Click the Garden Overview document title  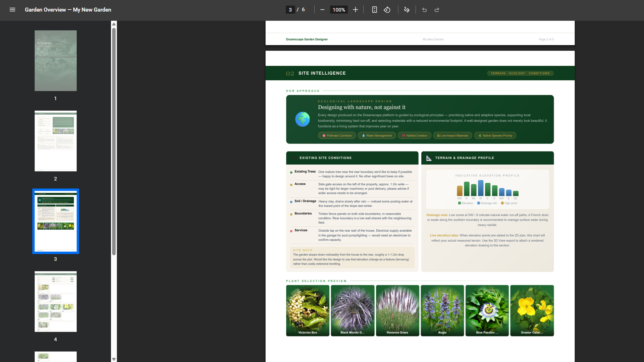click(x=68, y=10)
